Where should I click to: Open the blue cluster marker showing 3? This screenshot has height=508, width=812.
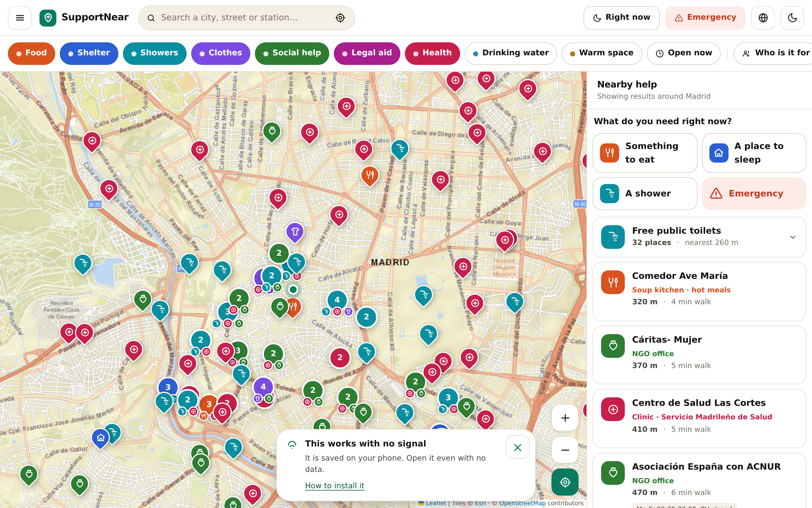168,387
